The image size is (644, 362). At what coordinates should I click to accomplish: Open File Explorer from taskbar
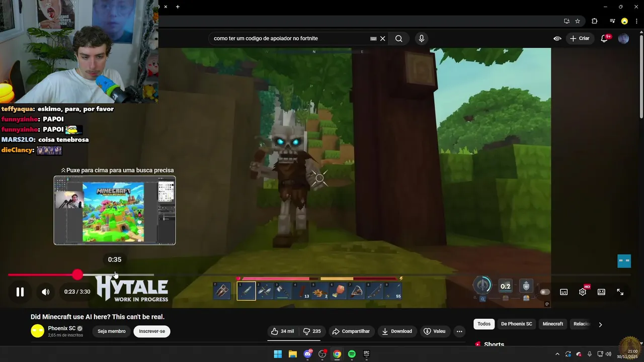coord(292,354)
